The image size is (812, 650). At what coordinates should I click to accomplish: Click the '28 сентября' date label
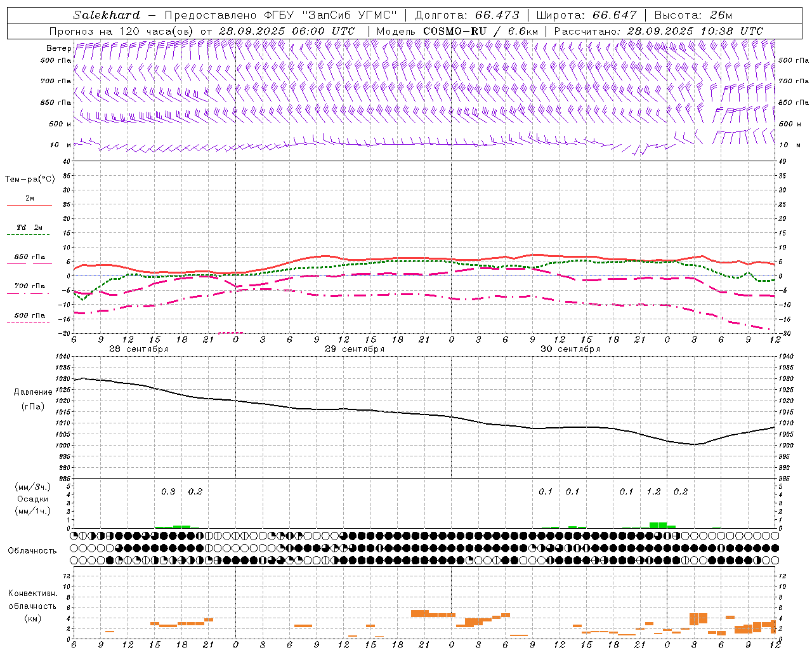[x=138, y=349]
